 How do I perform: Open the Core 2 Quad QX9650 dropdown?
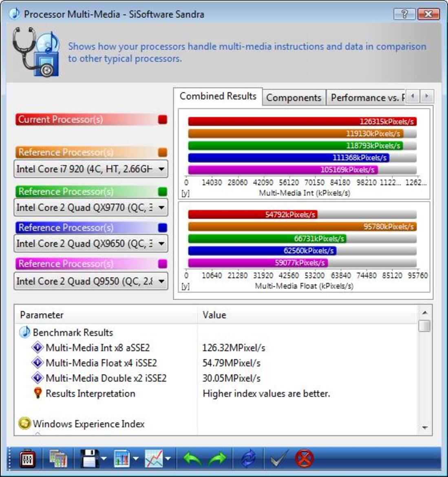[x=90, y=243]
